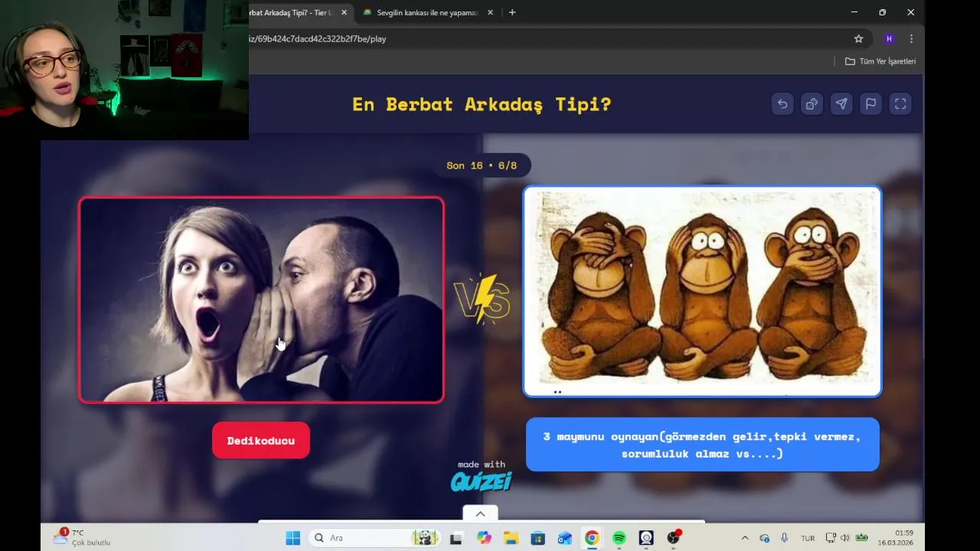This screenshot has width=980, height=551.
Task: Click the microphone tray icon
Action: [x=784, y=538]
